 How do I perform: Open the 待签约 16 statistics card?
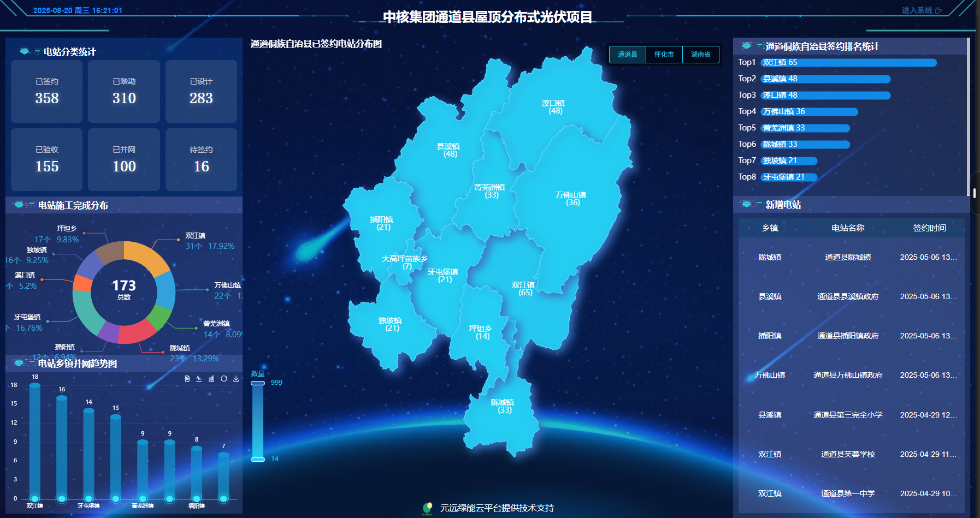pyautogui.click(x=201, y=159)
